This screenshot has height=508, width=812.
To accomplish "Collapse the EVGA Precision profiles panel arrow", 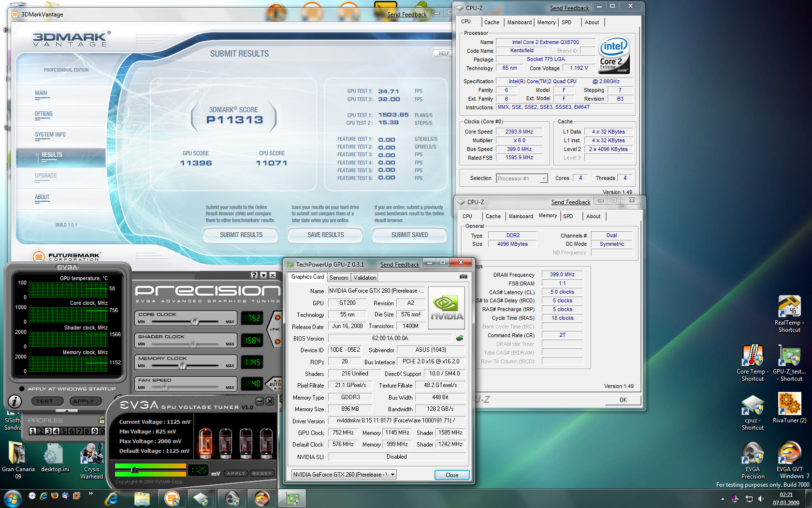I will pos(67,410).
